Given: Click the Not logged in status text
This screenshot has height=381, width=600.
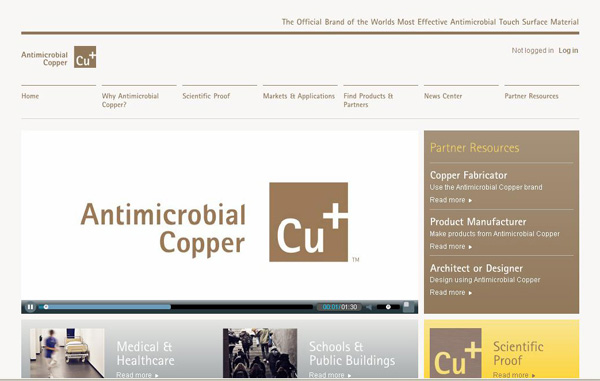Looking at the screenshot, I should pos(533,50).
